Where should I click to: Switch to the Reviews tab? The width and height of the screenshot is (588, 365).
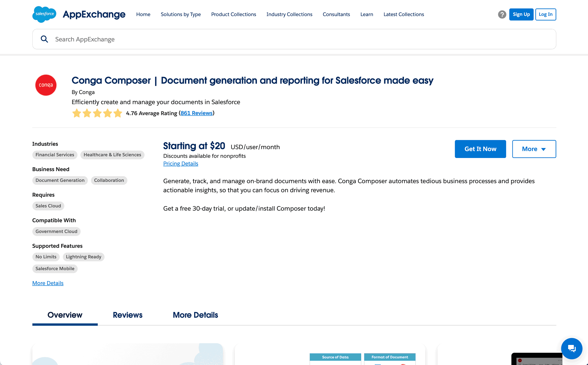[x=127, y=315]
